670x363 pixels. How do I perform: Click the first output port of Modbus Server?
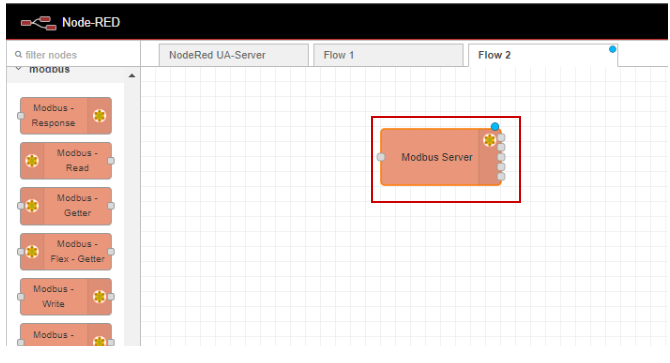coord(501,138)
